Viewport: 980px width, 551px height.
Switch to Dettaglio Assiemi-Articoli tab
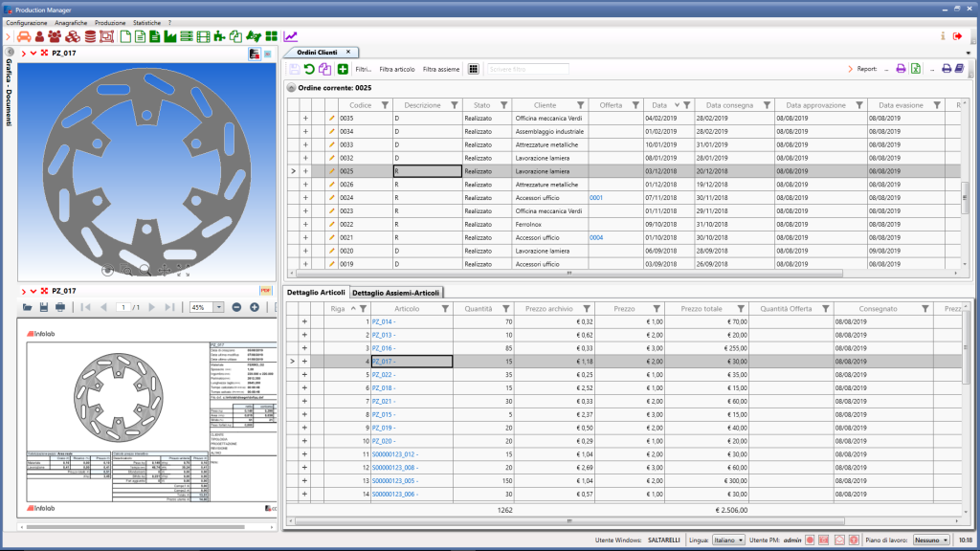click(395, 293)
